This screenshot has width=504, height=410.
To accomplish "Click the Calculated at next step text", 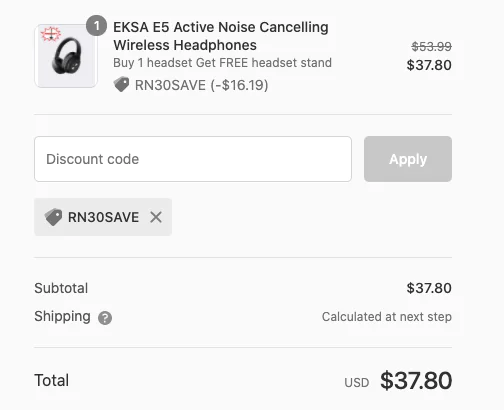I will click(x=387, y=317).
